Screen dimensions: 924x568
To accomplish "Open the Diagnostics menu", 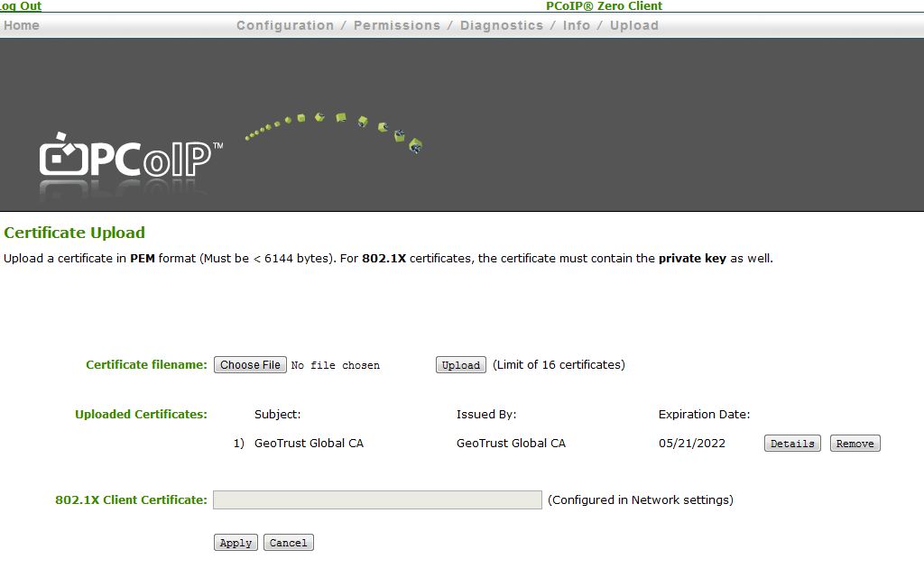I will 502,25.
